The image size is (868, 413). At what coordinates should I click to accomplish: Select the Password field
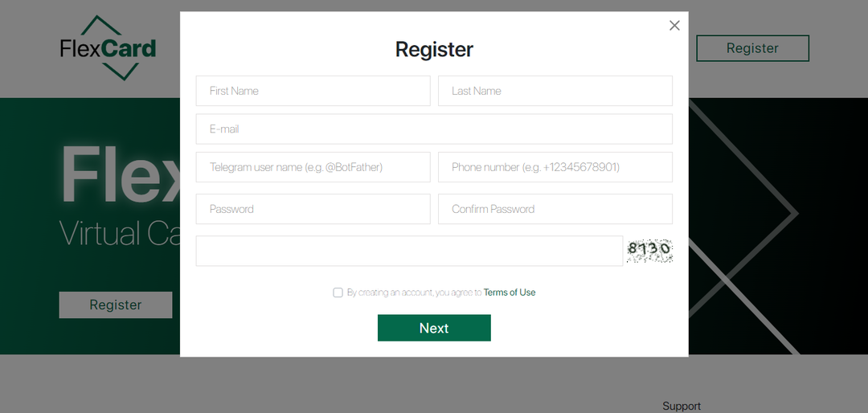point(313,209)
